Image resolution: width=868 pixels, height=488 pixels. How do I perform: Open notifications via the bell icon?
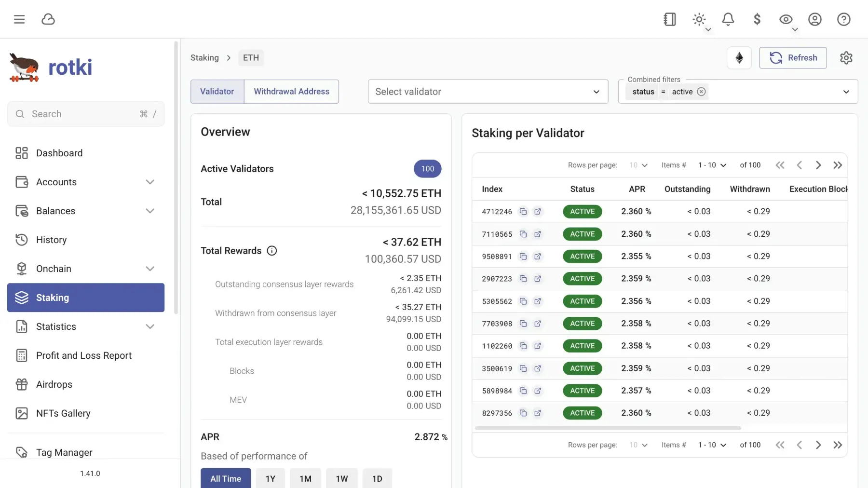point(728,19)
